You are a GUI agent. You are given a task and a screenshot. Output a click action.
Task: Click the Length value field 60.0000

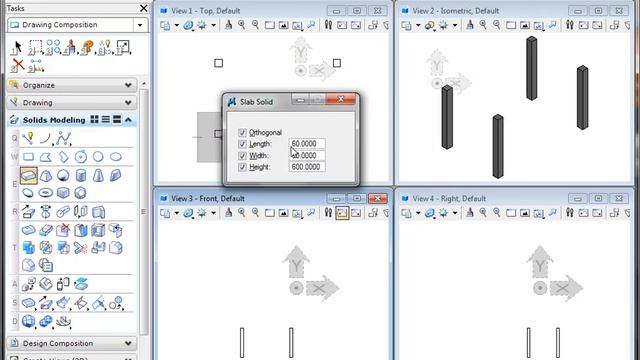point(307,144)
